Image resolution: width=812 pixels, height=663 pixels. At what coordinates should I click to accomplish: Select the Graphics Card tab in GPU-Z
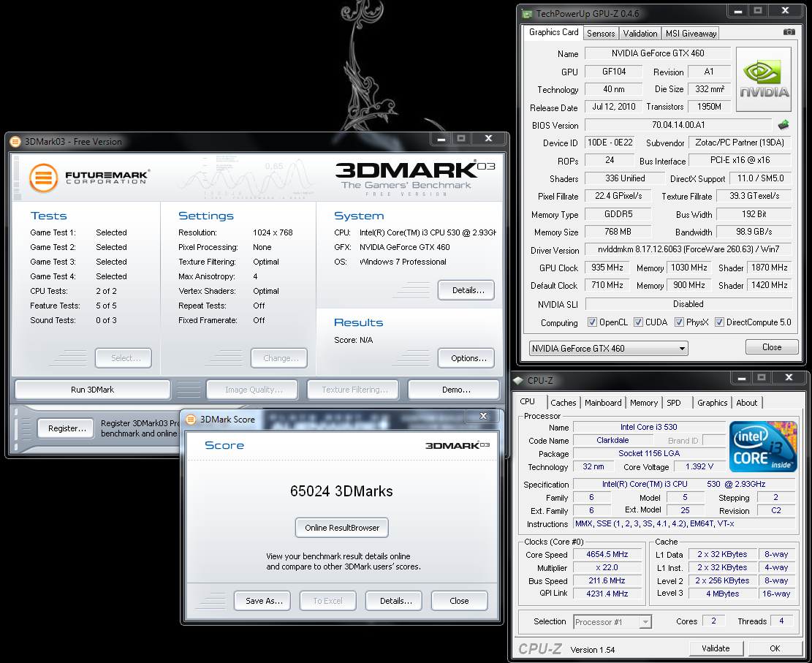click(553, 32)
